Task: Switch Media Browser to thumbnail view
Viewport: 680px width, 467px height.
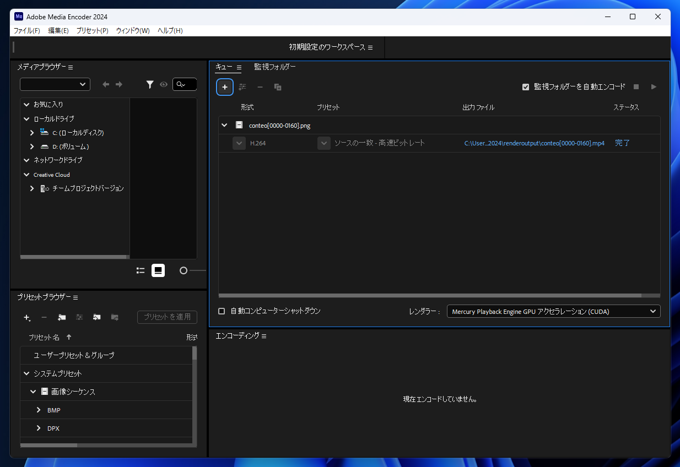Action: click(158, 271)
